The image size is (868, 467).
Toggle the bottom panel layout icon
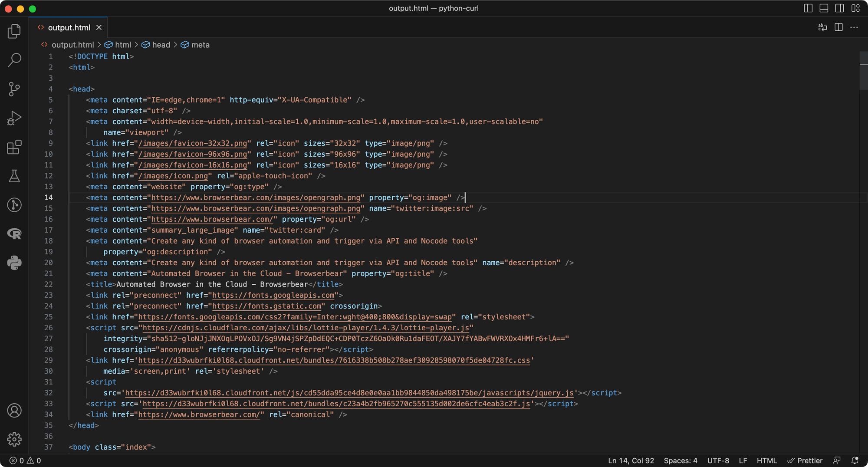[824, 8]
